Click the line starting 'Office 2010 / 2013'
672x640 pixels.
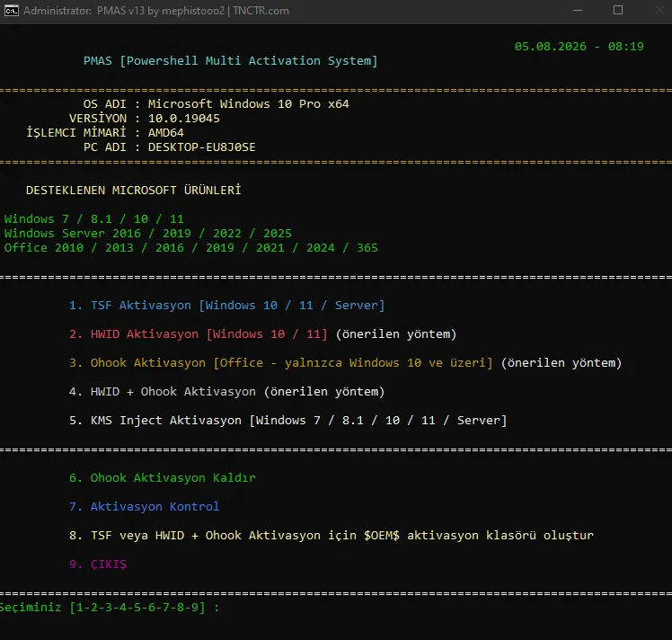[x=191, y=248]
